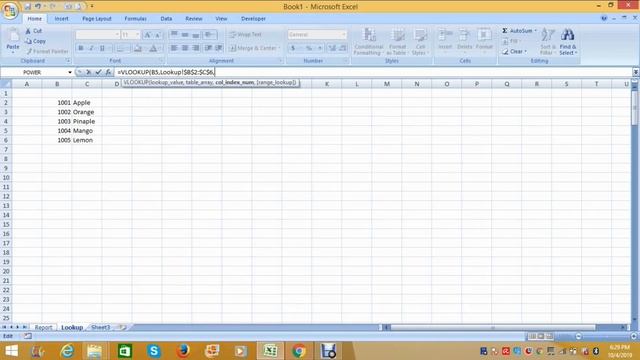
Task: Confirm formula with the checkmark icon
Action: point(98,72)
